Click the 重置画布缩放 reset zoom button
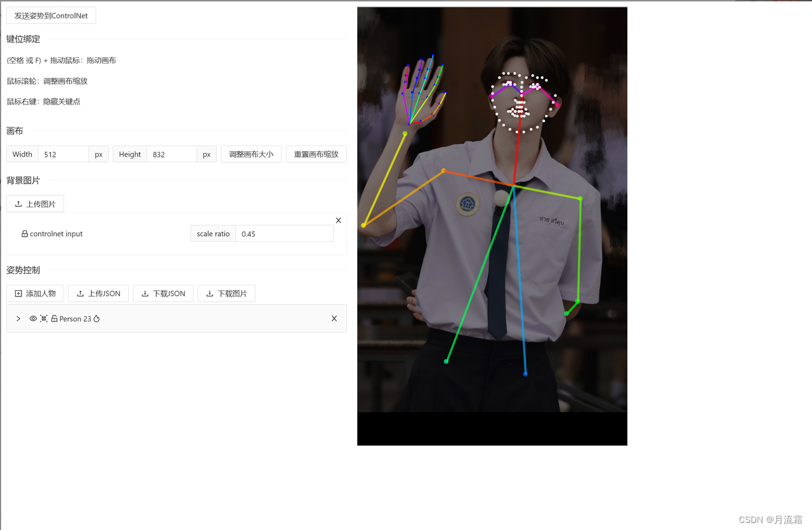Viewport: 812px width, 530px height. point(317,154)
